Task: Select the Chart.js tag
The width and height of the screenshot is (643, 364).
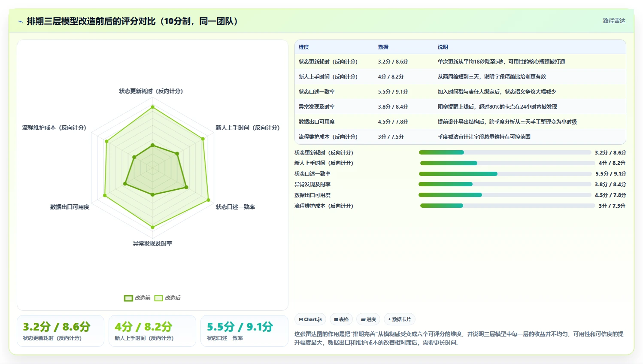Action: click(x=310, y=319)
